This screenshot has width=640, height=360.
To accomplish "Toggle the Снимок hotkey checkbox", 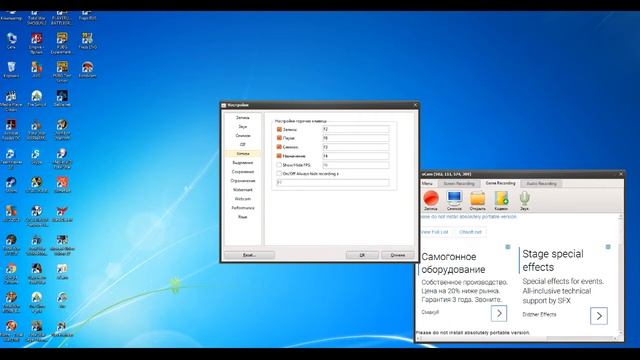I will pos(279,147).
